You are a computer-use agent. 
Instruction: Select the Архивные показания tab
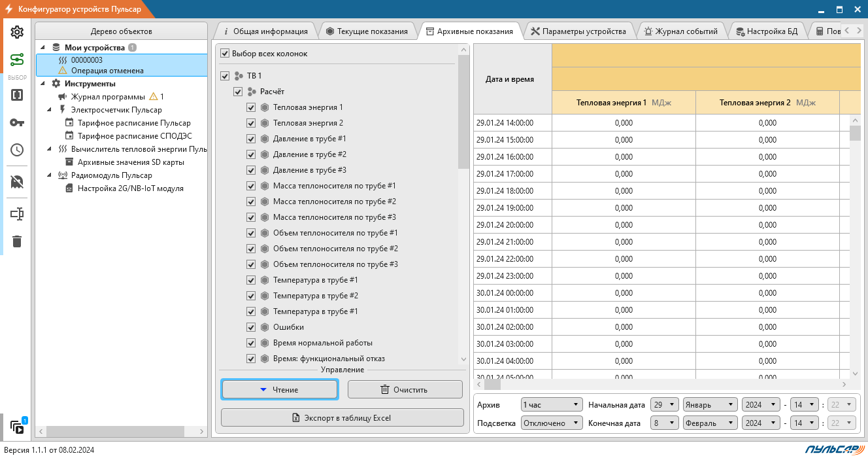[x=469, y=31]
